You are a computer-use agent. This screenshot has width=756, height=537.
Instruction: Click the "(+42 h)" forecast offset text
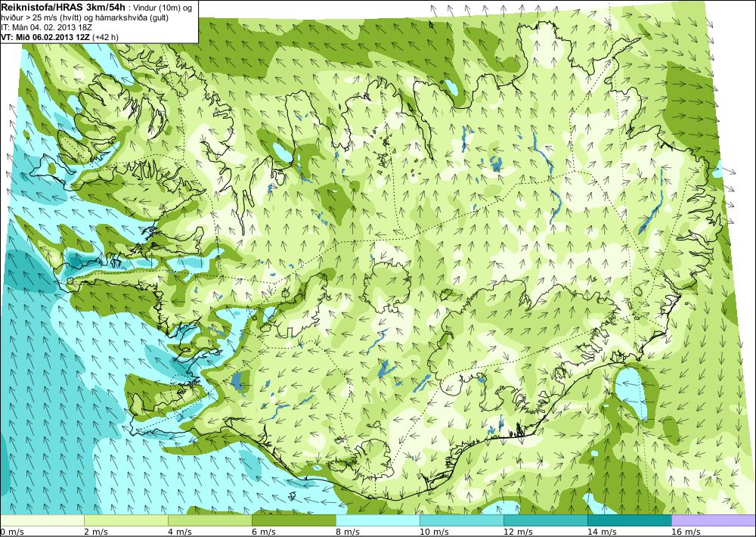click(x=106, y=36)
